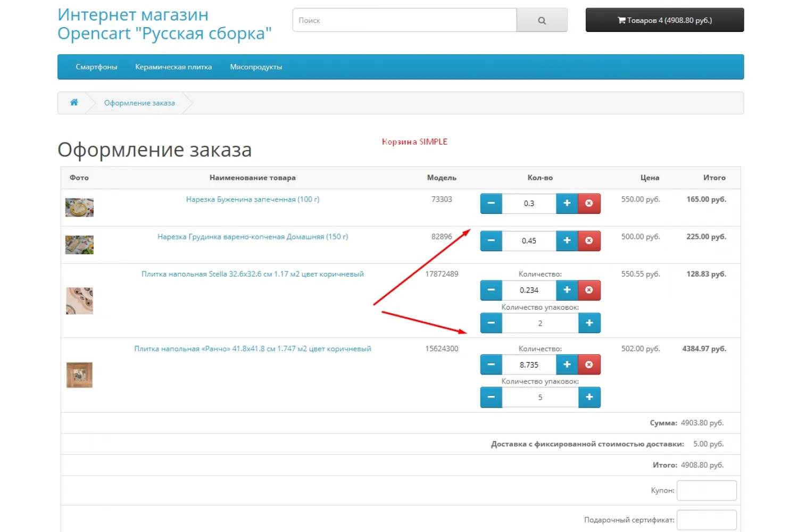Screen dimensions: 798x532
Task: Increase Буженина quantity with plus button
Action: [567, 203]
